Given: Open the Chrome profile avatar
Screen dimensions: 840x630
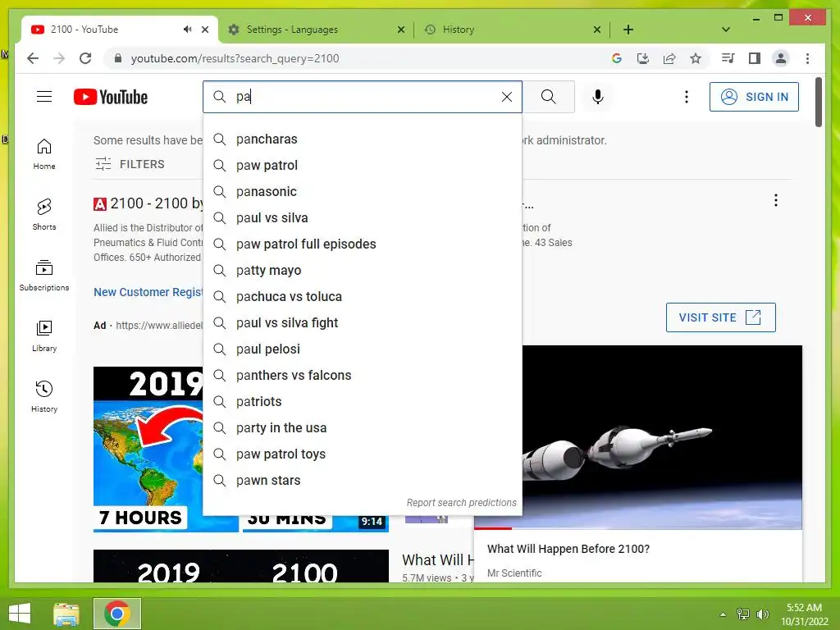Looking at the screenshot, I should pos(781,58).
